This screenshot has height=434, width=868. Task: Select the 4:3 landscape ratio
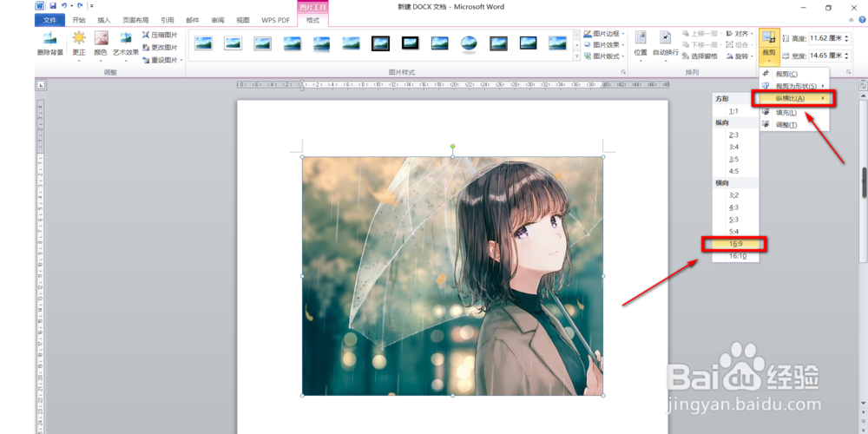pos(735,207)
